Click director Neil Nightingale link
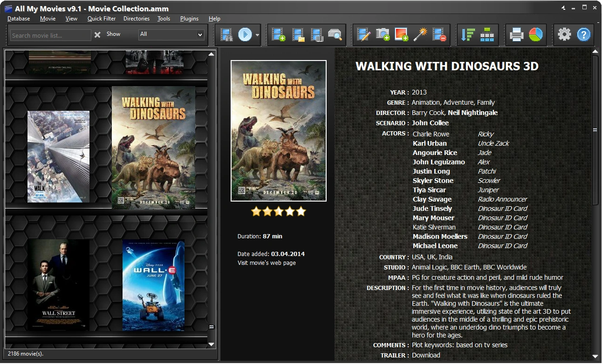Viewport: 602px width, 364px height. pyautogui.click(x=472, y=113)
